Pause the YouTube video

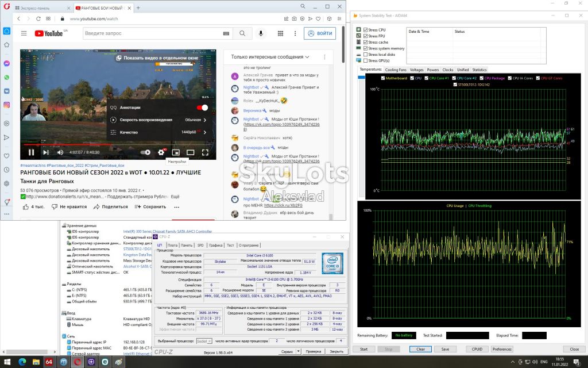pos(32,152)
